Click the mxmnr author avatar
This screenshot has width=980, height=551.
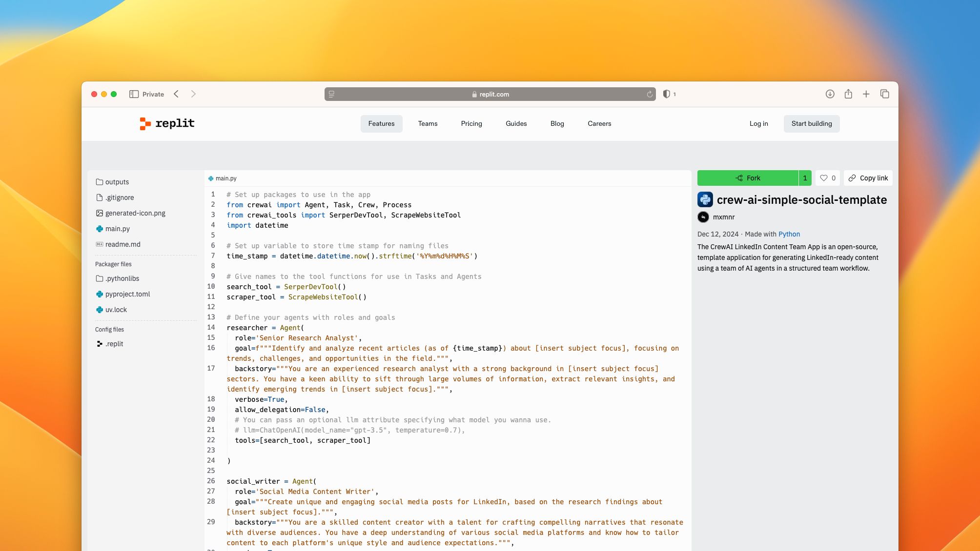coord(703,217)
